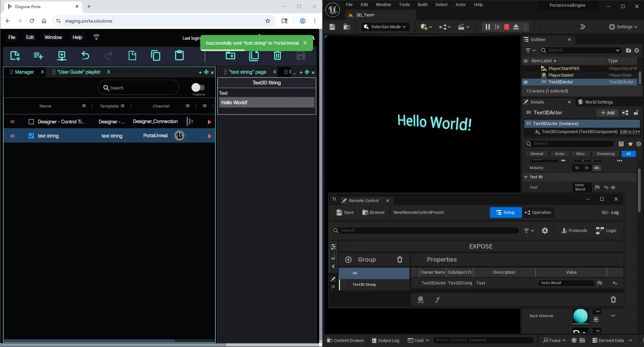Click the Back Material teal swatch

tap(580, 316)
